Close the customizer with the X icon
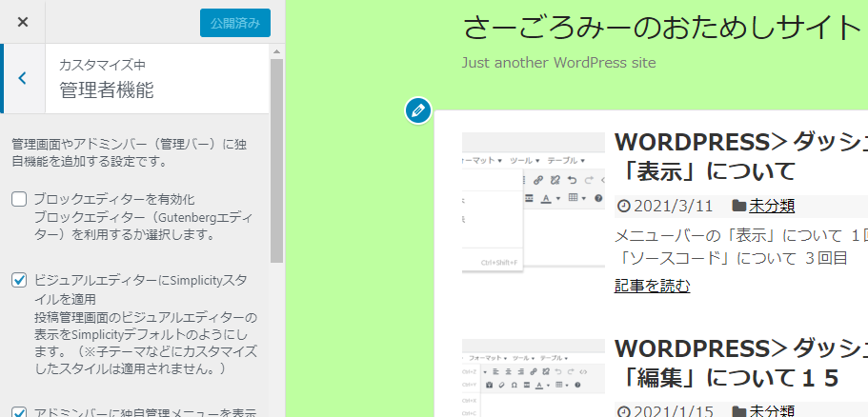This screenshot has height=417, width=868. [x=23, y=22]
